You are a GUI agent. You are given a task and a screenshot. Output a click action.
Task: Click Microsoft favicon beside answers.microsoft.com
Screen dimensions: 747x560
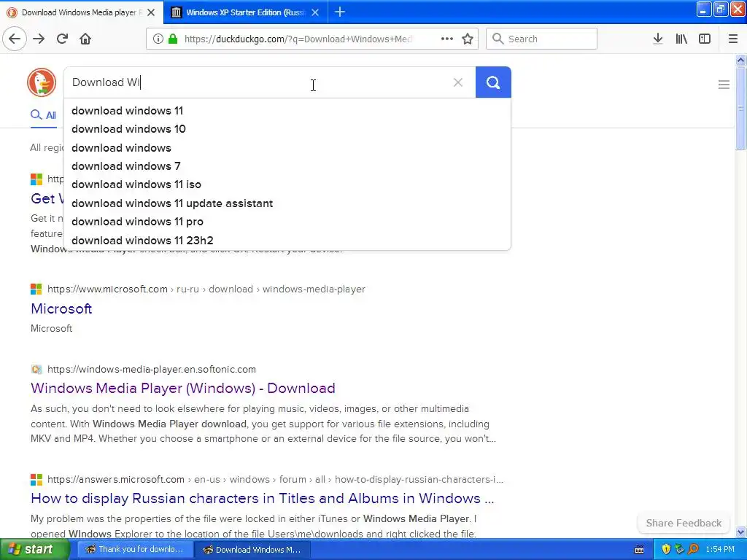36,480
